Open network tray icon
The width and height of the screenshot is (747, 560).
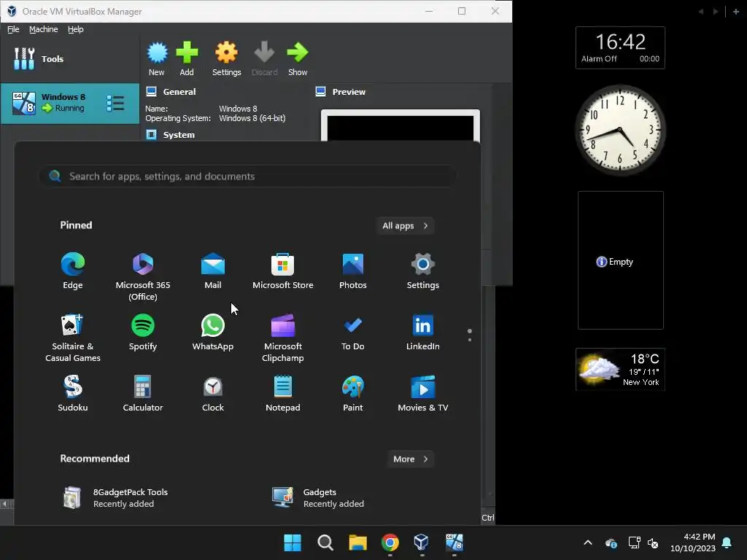click(x=634, y=542)
